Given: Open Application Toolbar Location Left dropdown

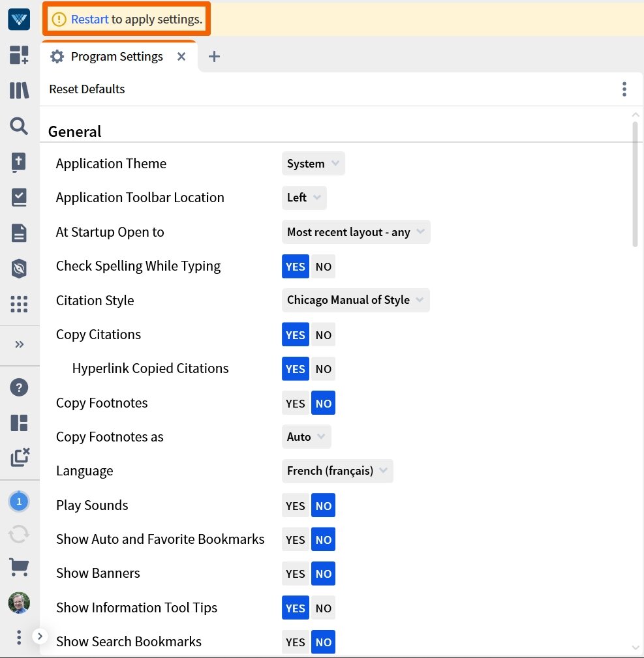Looking at the screenshot, I should 304,197.
